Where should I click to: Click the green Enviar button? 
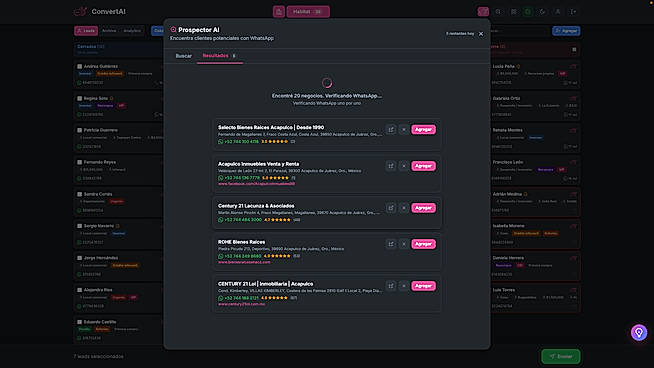(x=561, y=357)
